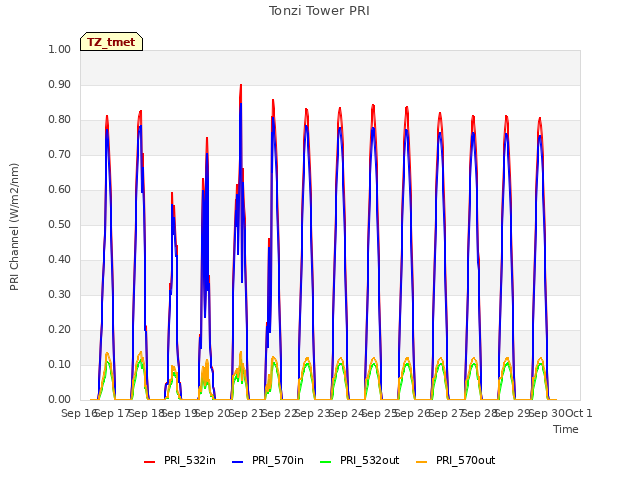Click the Oct 1 x-axis tick label
The image size is (640, 480).
tap(578, 413)
